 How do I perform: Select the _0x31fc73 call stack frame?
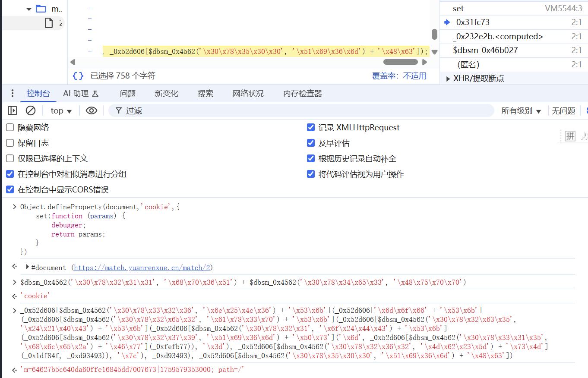pyautogui.click(x=514, y=22)
